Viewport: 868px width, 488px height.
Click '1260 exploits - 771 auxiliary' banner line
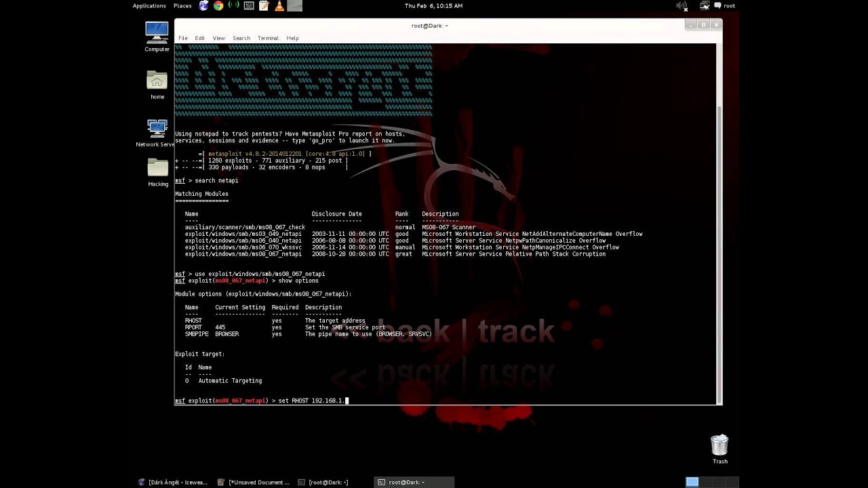pos(278,161)
